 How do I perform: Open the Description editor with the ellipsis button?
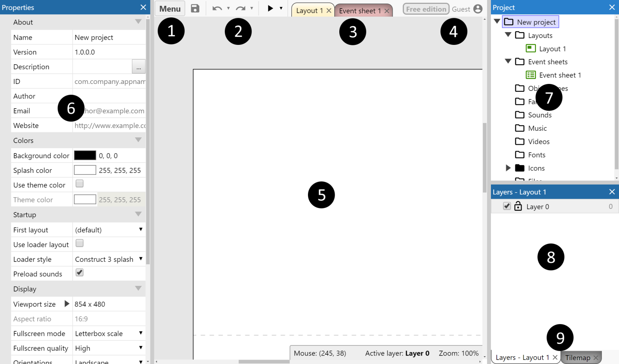click(139, 66)
